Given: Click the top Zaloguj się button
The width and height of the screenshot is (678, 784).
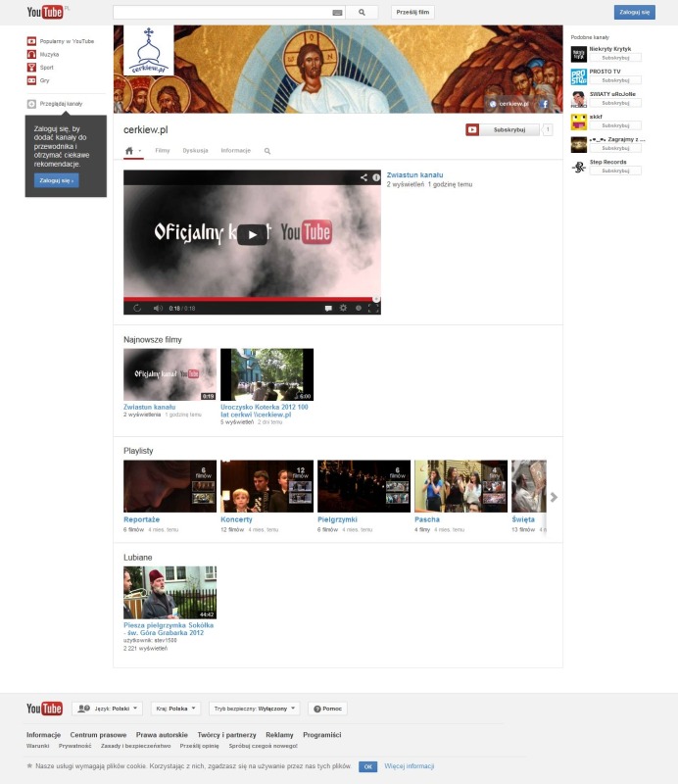Looking at the screenshot, I should click(635, 12).
